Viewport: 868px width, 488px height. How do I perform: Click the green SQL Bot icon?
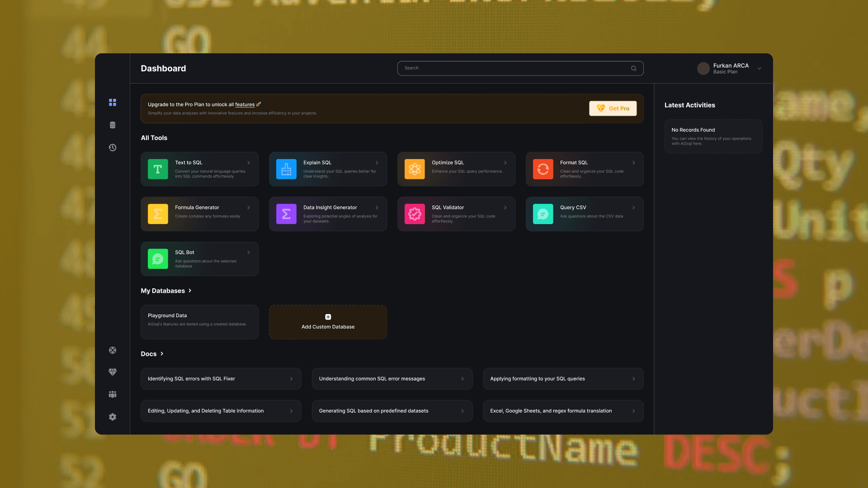pyautogui.click(x=158, y=259)
